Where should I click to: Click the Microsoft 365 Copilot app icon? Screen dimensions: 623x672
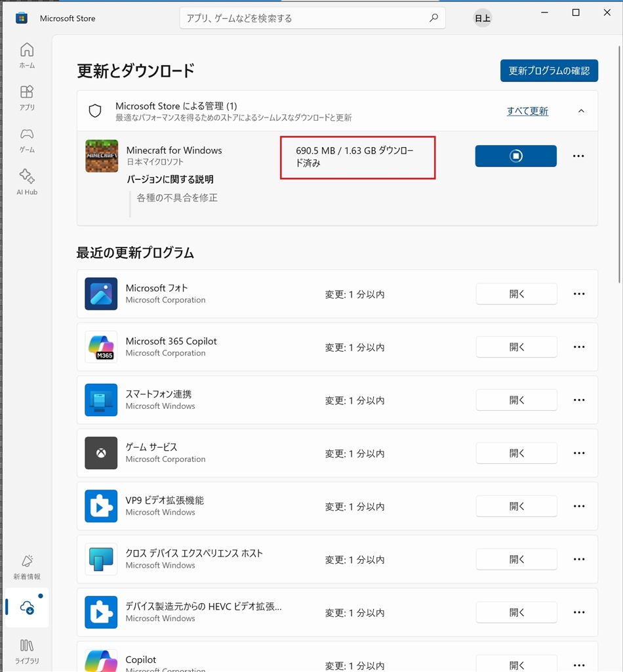pos(101,346)
